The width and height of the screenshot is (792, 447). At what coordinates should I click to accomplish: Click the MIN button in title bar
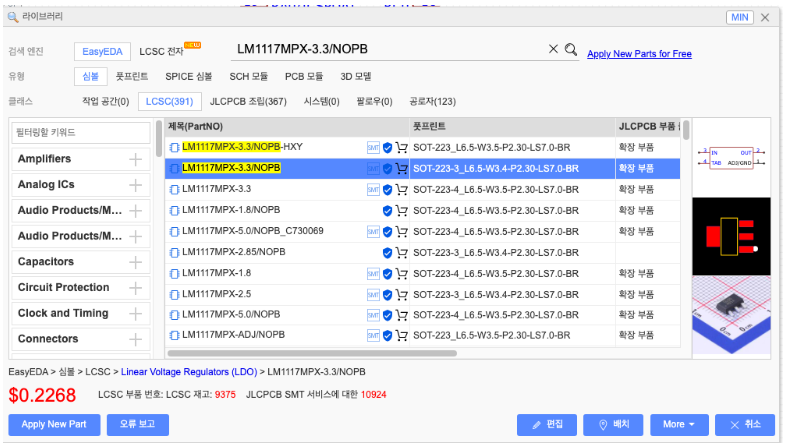point(739,17)
